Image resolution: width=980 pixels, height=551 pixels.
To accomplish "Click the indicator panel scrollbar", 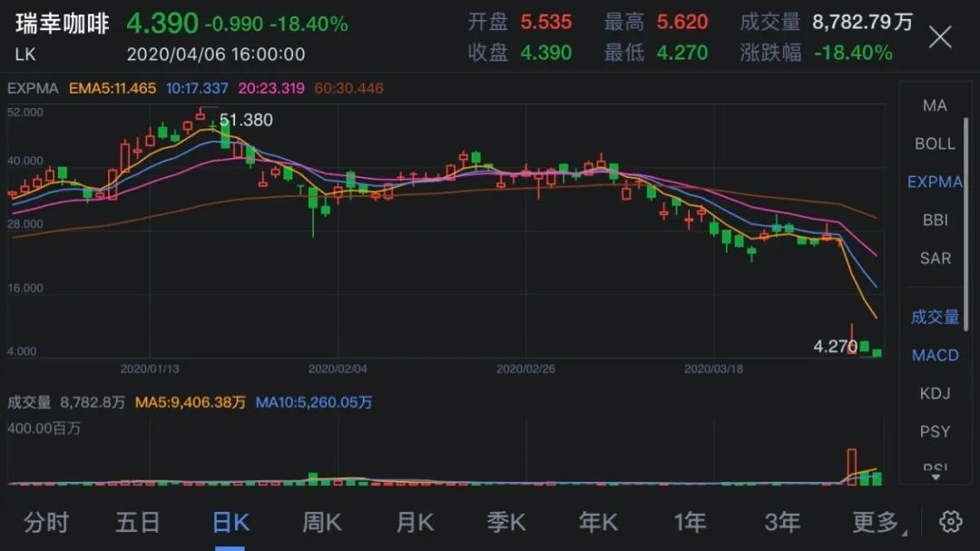I will pos(966,225).
